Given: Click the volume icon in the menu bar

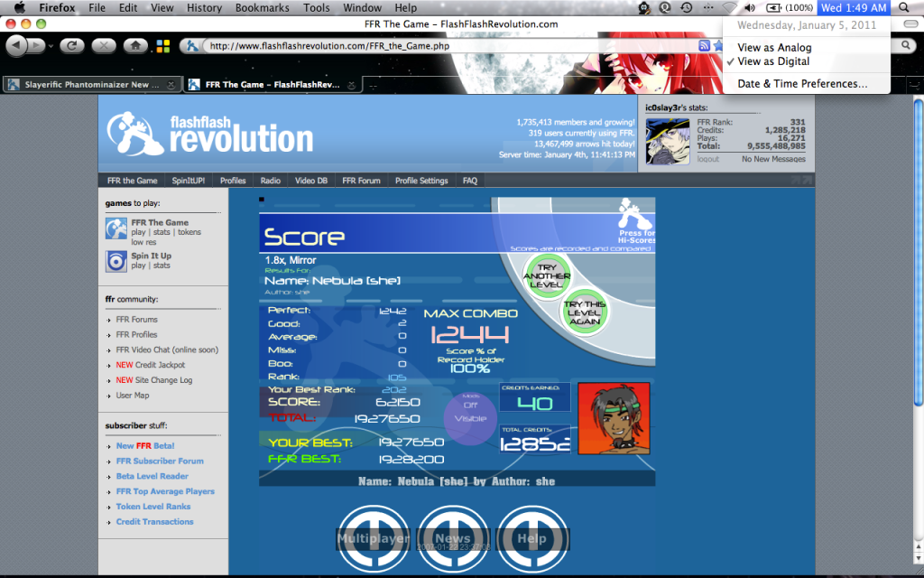Looking at the screenshot, I should pos(749,8).
